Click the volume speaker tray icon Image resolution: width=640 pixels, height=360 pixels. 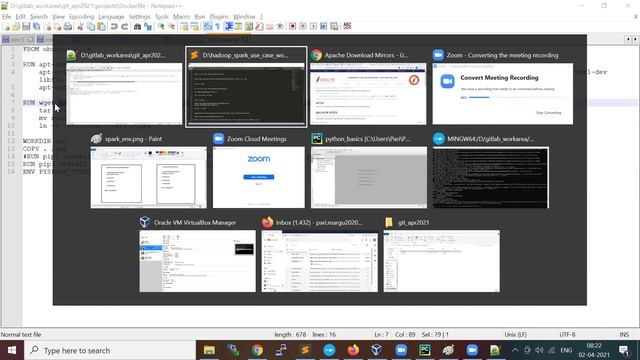tap(539, 350)
